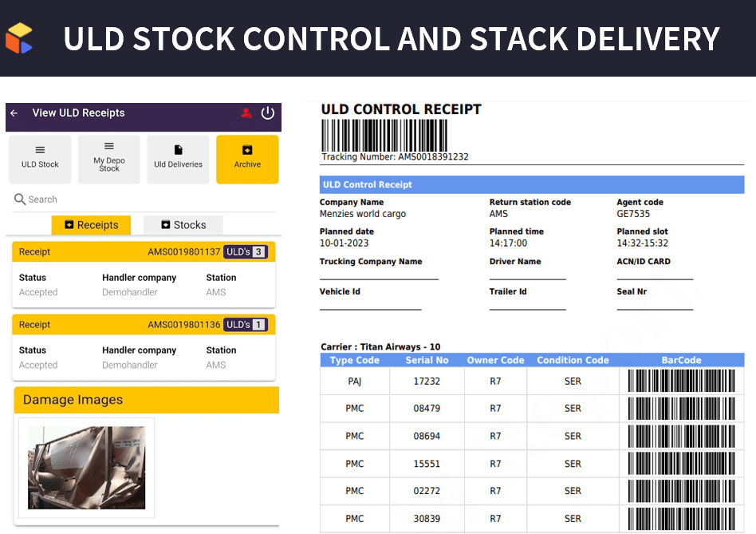Screen dimensions: 756x534
Task: Click the Trailer Id blank line
Action: tap(527, 309)
